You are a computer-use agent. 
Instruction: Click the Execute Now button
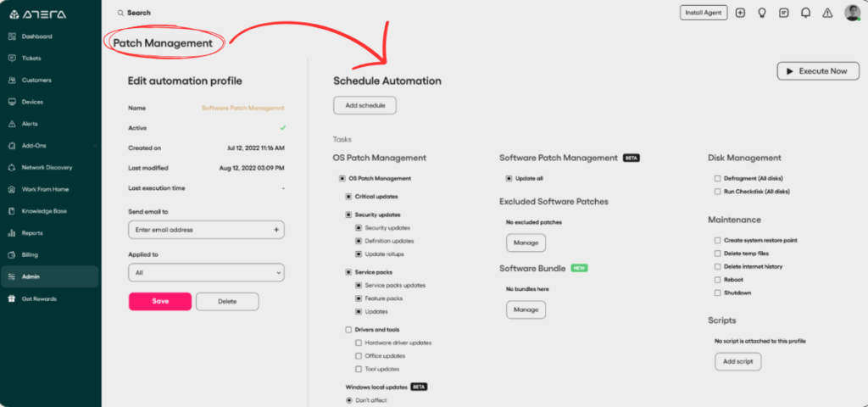pos(818,71)
